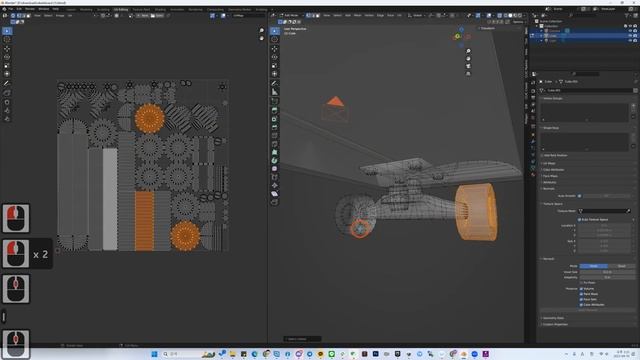The height and width of the screenshot is (360, 640).
Task: Collapse the Texture Space panel
Action: (553, 204)
